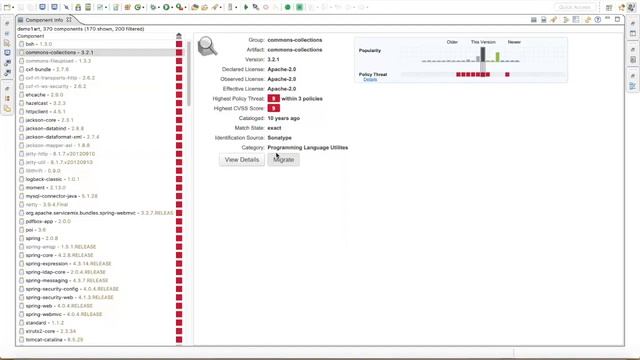
Task: Select the standard 1.1.2 component row
Action: (x=100, y=322)
